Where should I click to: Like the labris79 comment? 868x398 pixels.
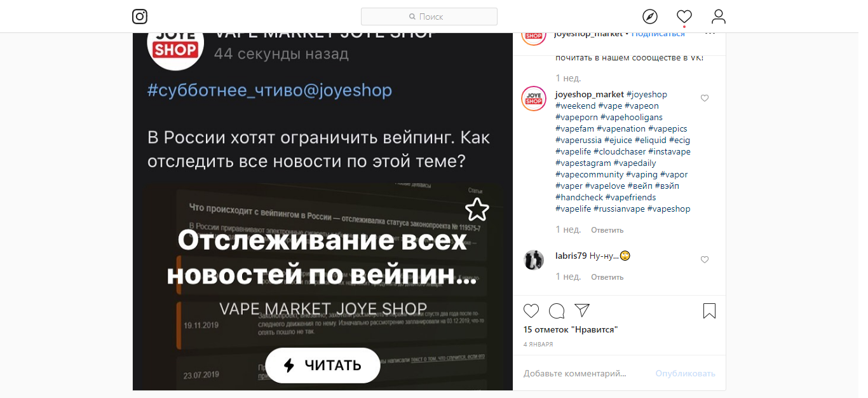[x=704, y=260]
